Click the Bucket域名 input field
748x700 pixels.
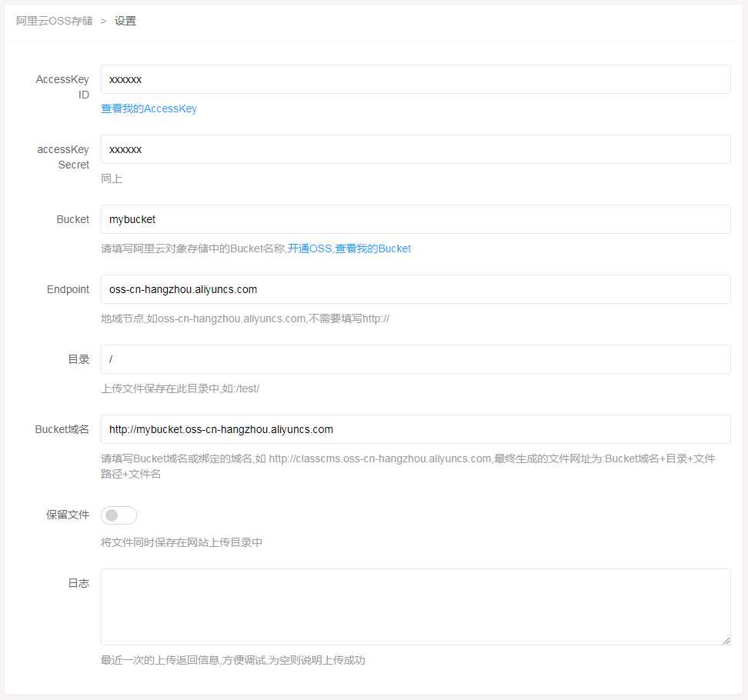tap(416, 429)
